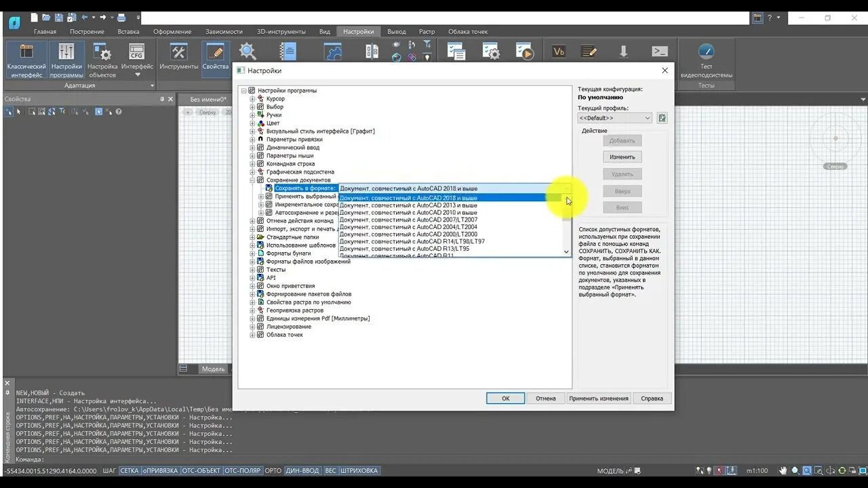Image resolution: width=868 pixels, height=488 pixels.
Task: Click the Справка button
Action: point(652,399)
